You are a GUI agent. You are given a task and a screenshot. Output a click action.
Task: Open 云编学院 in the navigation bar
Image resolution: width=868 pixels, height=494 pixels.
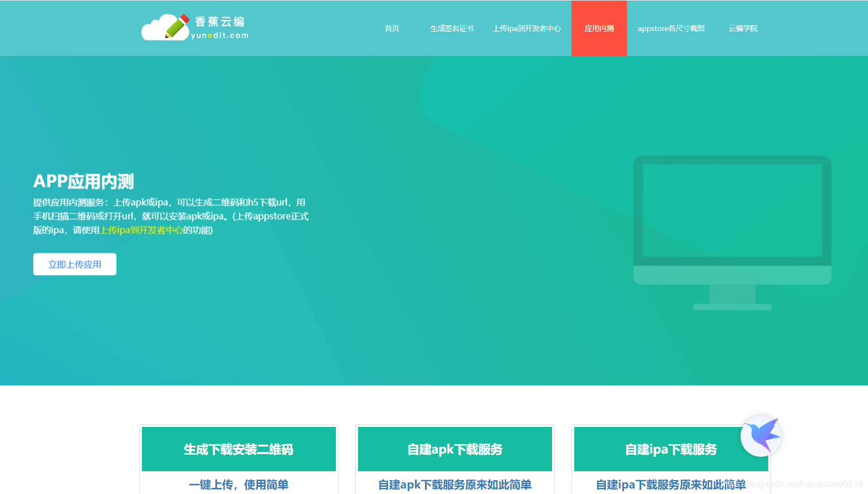[743, 28]
